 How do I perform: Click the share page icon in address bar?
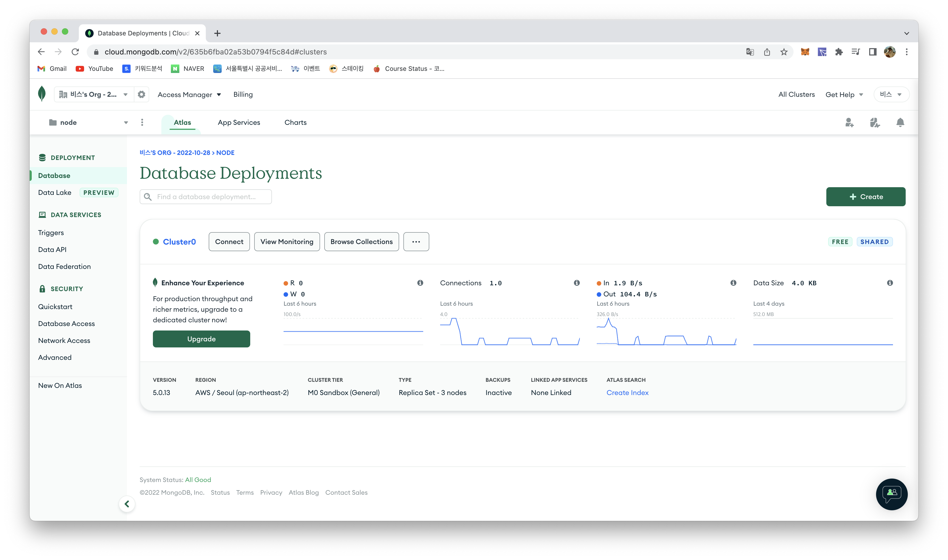pyautogui.click(x=767, y=52)
